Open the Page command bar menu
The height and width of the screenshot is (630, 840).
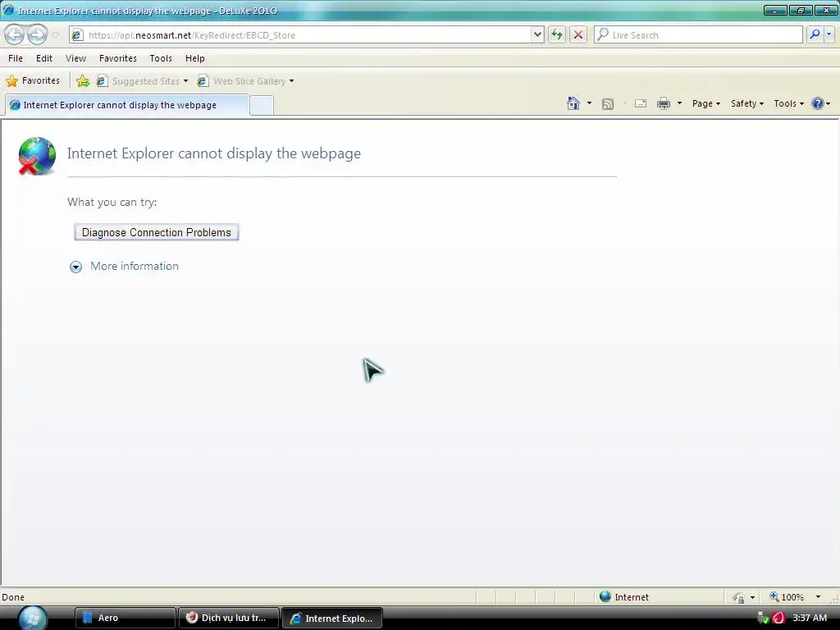coord(706,103)
